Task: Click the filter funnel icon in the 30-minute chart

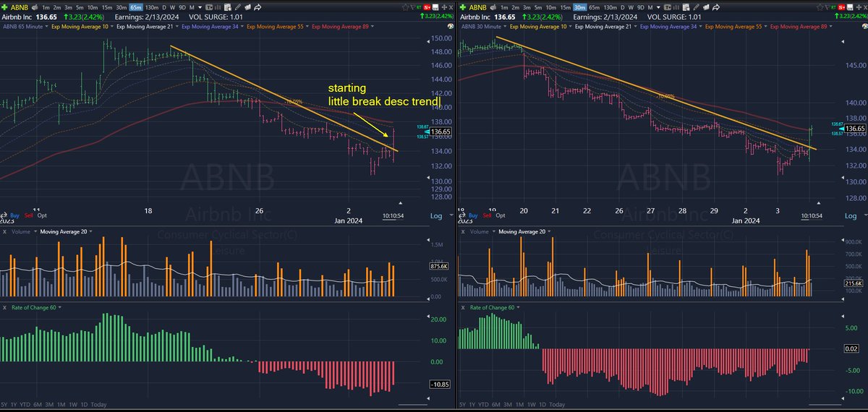Action: pyautogui.click(x=827, y=7)
